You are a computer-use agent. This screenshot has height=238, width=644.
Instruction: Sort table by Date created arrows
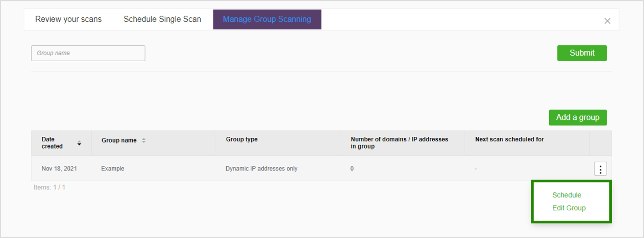pos(79,143)
